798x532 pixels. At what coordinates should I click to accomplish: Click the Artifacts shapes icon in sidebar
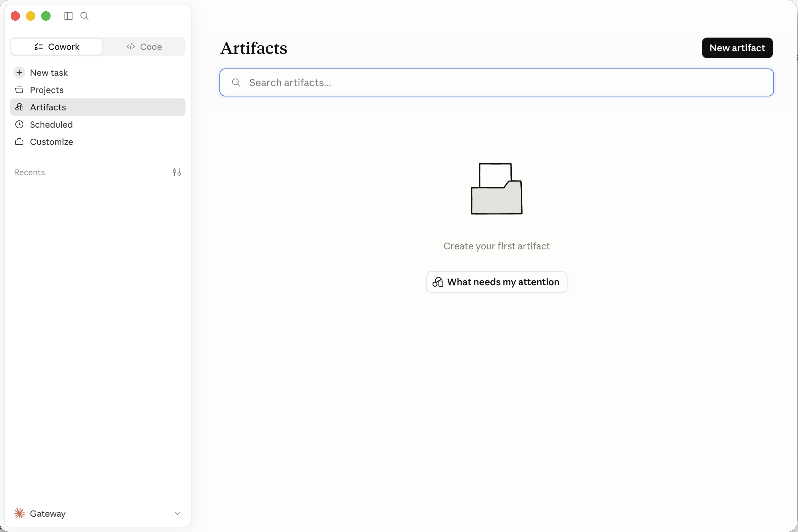(19, 107)
